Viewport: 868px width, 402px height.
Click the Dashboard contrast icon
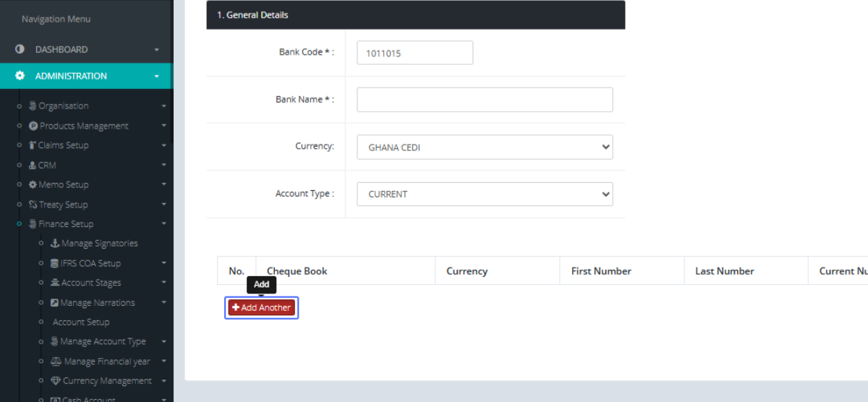pyautogui.click(x=20, y=50)
